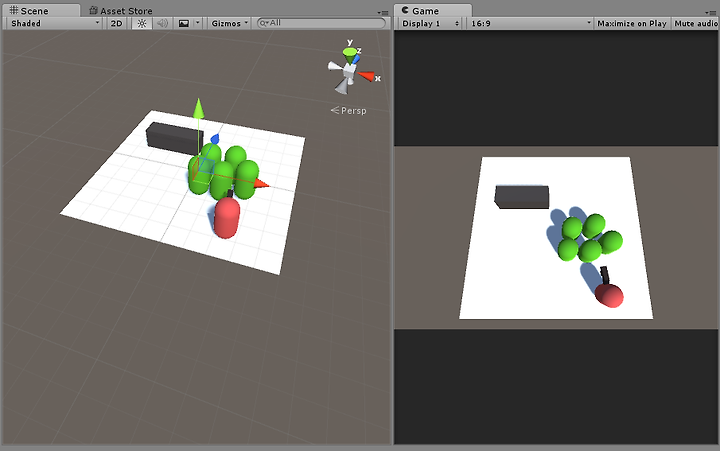Select the red capsule in Scene view
The height and width of the screenshot is (451, 720).
[x=226, y=218]
